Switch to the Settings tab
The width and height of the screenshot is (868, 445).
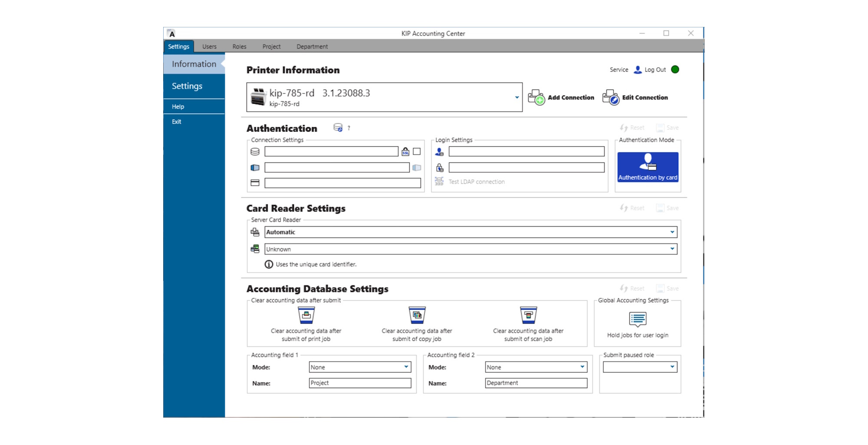(x=179, y=46)
